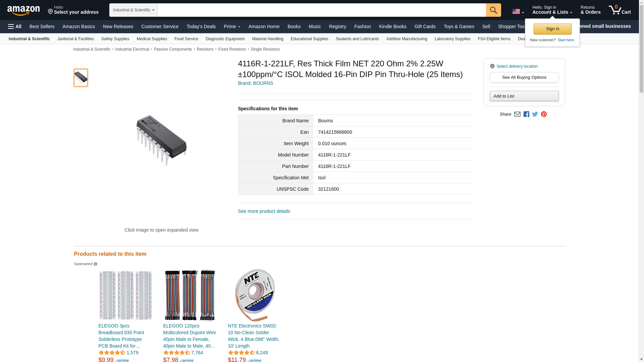Viewport: 644px width, 362px height.
Task: Expand the Prime navigation dropdown
Action: point(232,26)
